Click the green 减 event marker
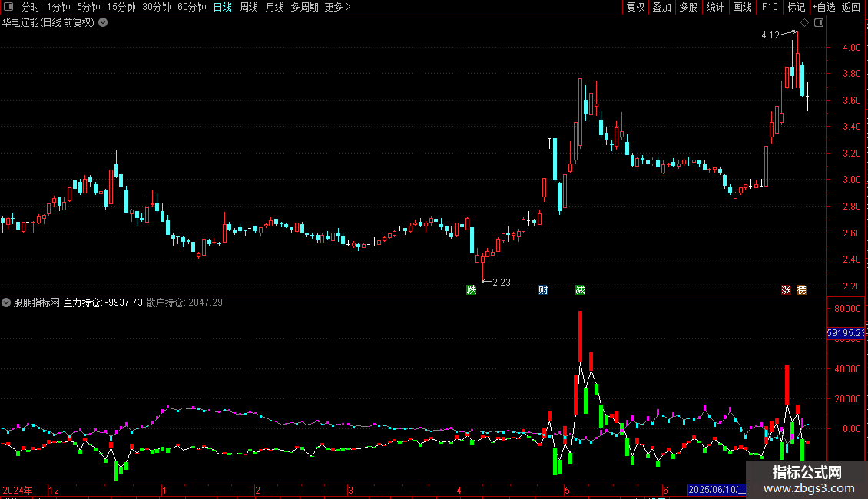The height and width of the screenshot is (499, 868). (x=580, y=290)
